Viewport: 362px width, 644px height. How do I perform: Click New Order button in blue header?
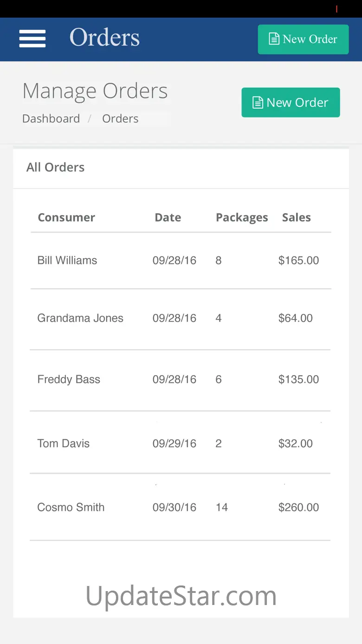click(x=303, y=39)
